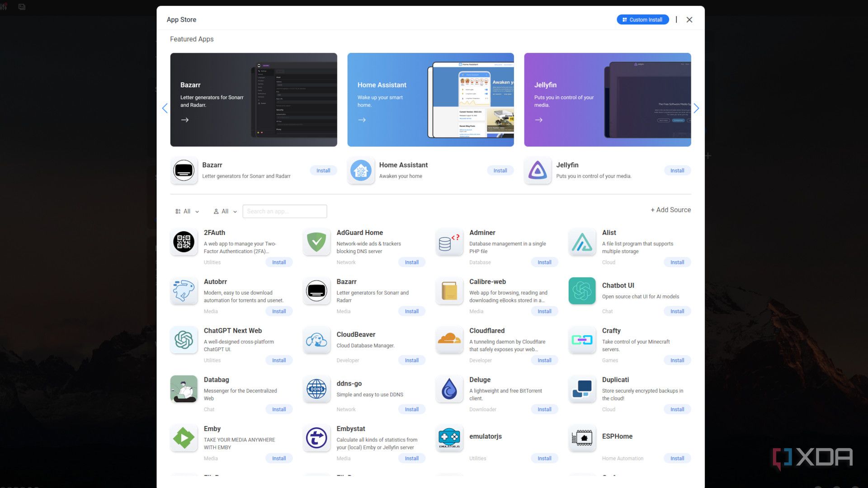
Task: Install Chatbot UI
Action: (x=677, y=311)
